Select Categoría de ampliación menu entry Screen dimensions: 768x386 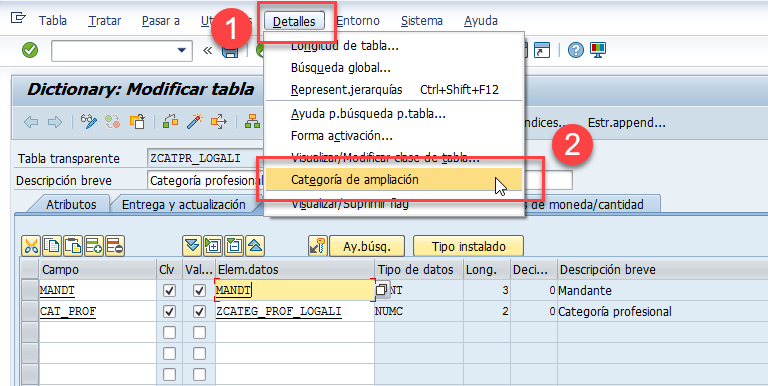(x=394, y=179)
